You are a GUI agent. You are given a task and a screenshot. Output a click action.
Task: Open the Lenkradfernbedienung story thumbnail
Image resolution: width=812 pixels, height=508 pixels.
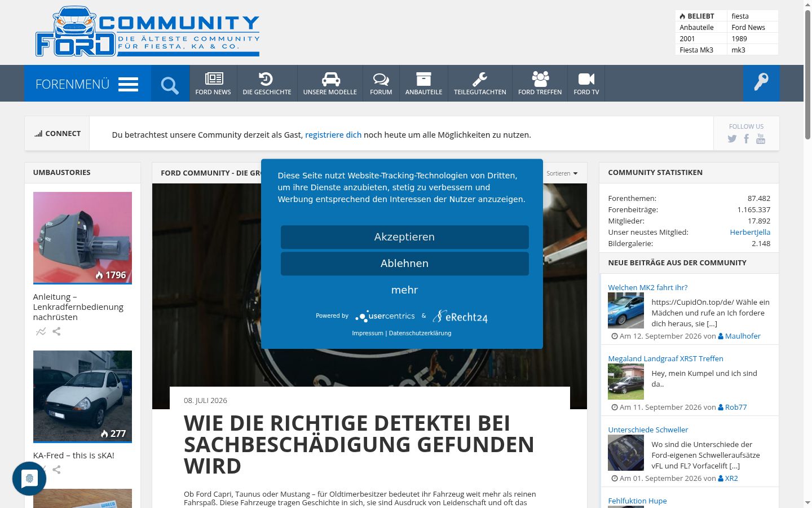pyautogui.click(x=82, y=238)
